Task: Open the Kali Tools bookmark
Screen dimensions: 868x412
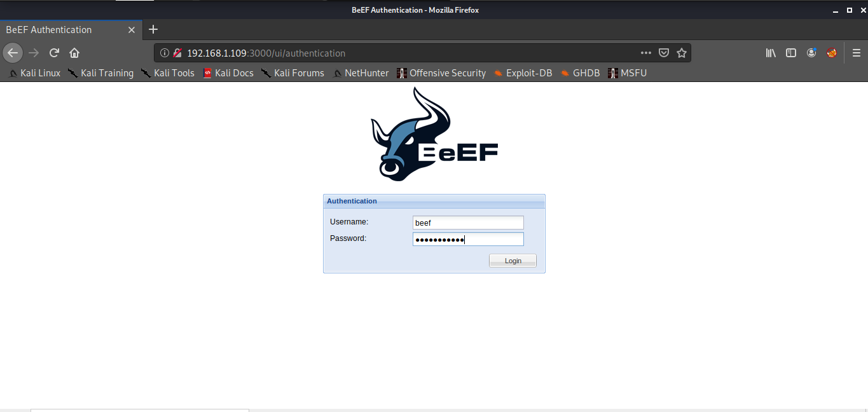Action: [x=168, y=73]
